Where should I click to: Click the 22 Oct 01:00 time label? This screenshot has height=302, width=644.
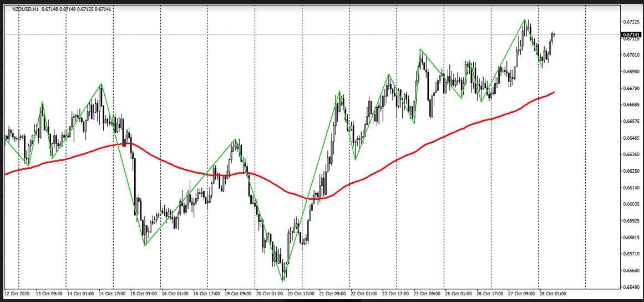(363, 293)
